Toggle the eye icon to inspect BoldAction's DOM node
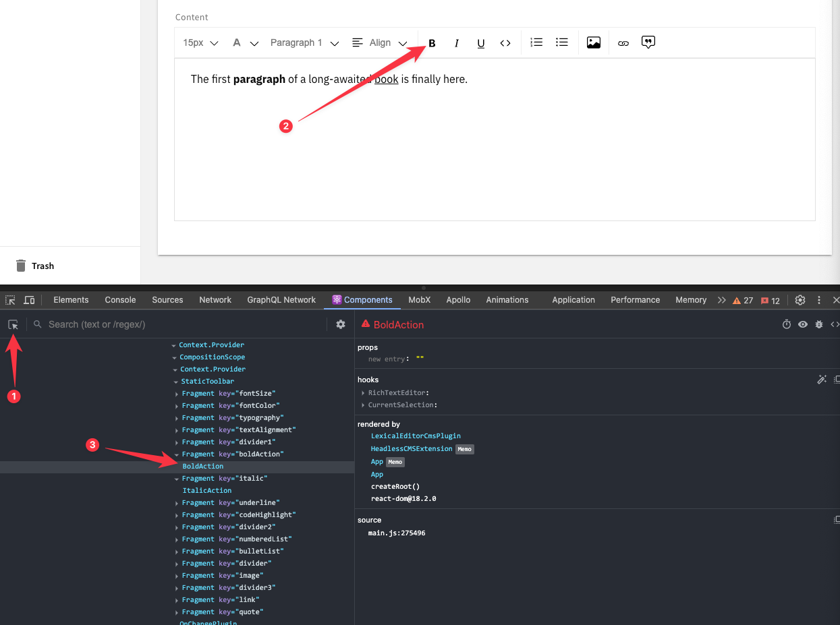The image size is (840, 625). [x=802, y=324]
